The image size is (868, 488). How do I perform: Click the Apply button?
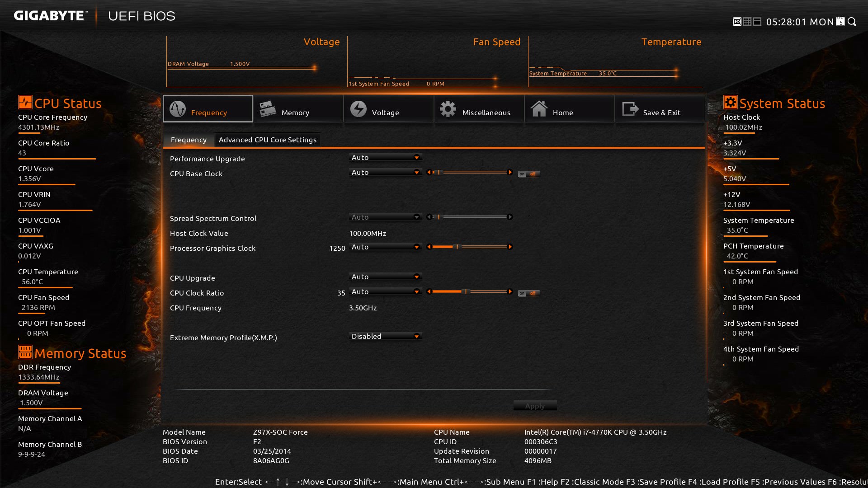point(535,406)
